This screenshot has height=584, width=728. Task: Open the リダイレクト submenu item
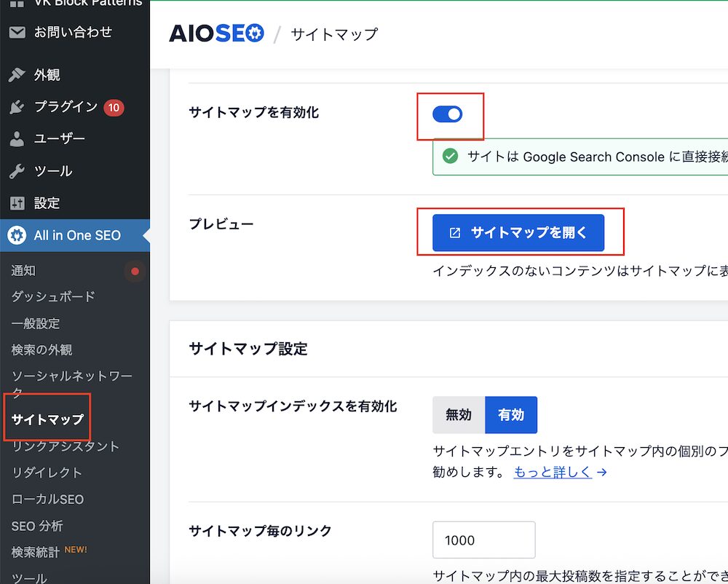coord(47,473)
